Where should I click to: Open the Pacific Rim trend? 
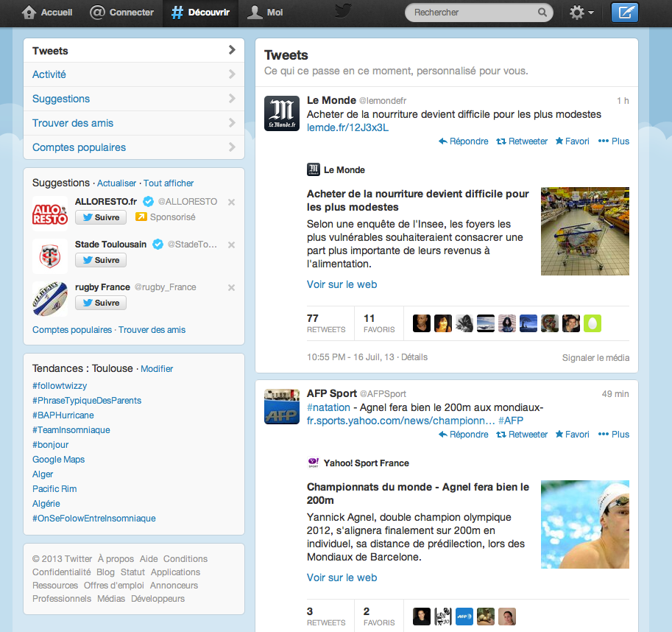point(54,489)
